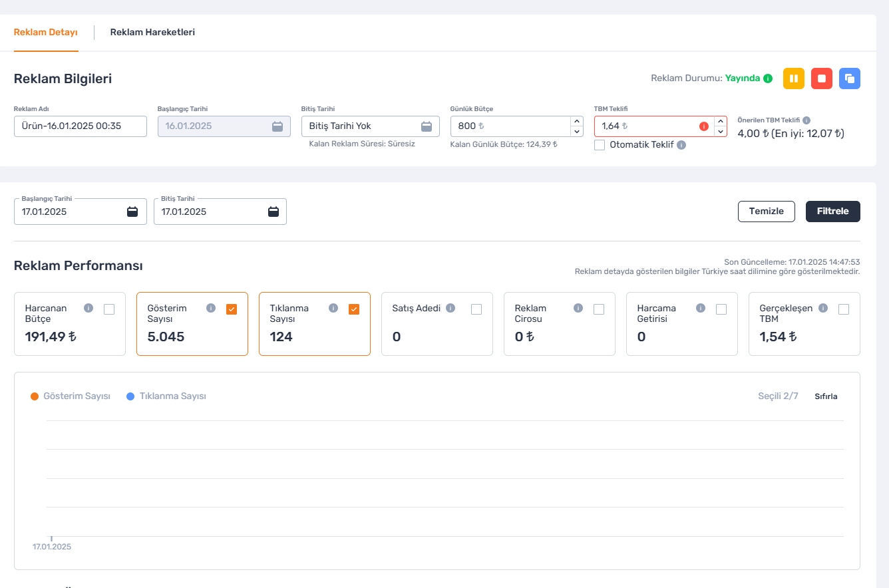Open calendar icon in Bitiş Tarihi Yok field

point(427,126)
